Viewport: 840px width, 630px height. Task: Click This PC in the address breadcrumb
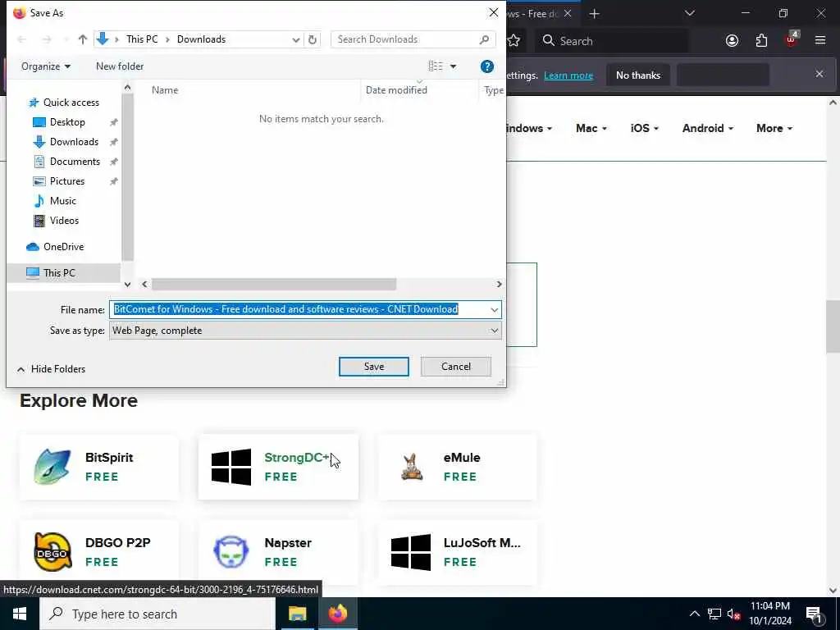pyautogui.click(x=142, y=39)
